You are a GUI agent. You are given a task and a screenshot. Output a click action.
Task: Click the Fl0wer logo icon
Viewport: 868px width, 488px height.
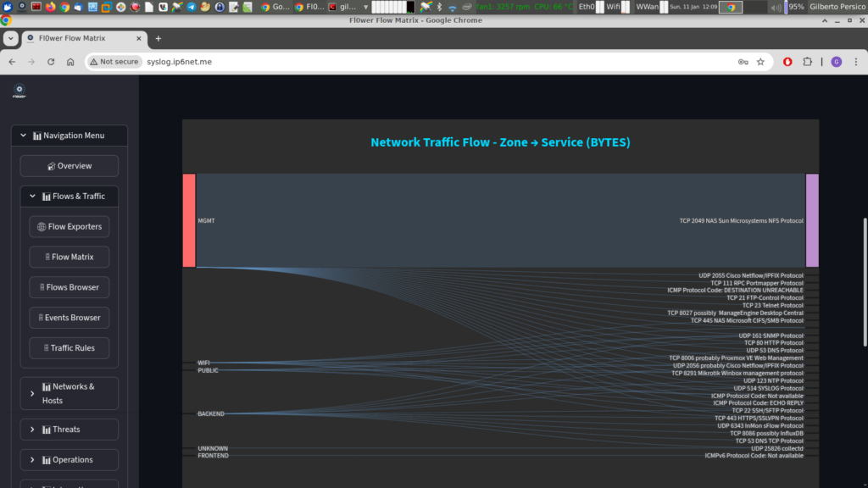click(x=19, y=91)
